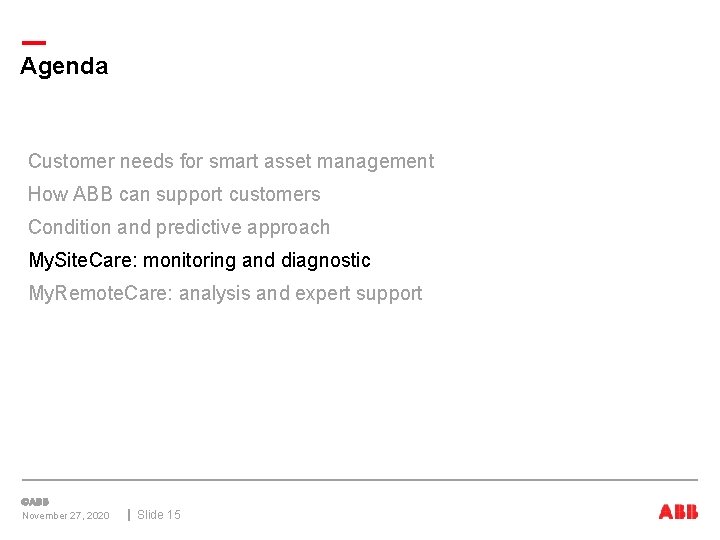Click the vertical separator before Slide 15
This screenshot has height=540, width=720.
(x=129, y=515)
